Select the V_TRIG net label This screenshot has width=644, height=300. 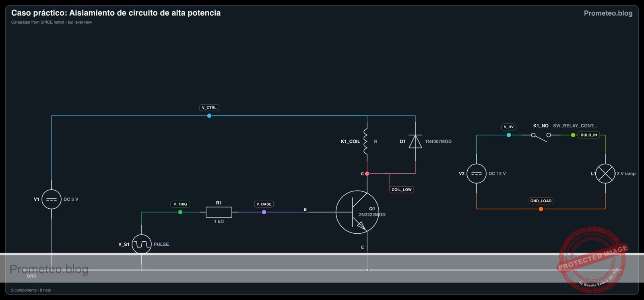[x=180, y=204]
